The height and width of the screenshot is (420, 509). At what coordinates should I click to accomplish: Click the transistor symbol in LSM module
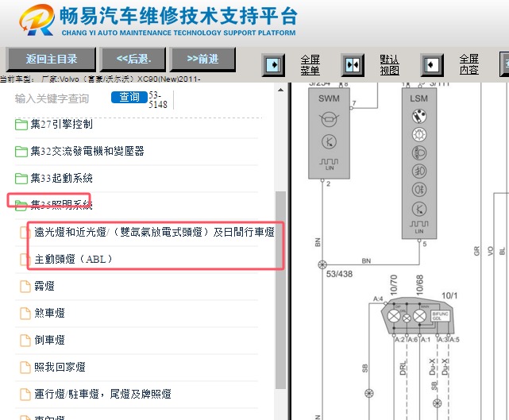[x=419, y=209]
